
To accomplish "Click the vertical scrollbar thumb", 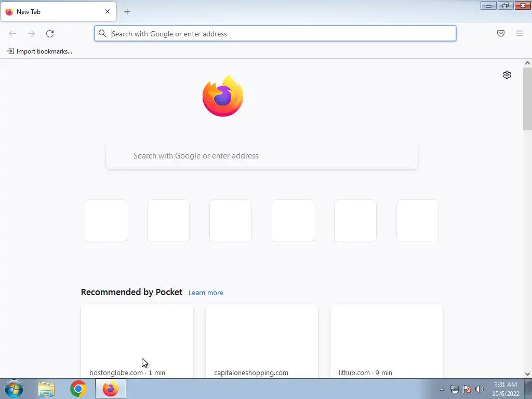I will pos(527,98).
